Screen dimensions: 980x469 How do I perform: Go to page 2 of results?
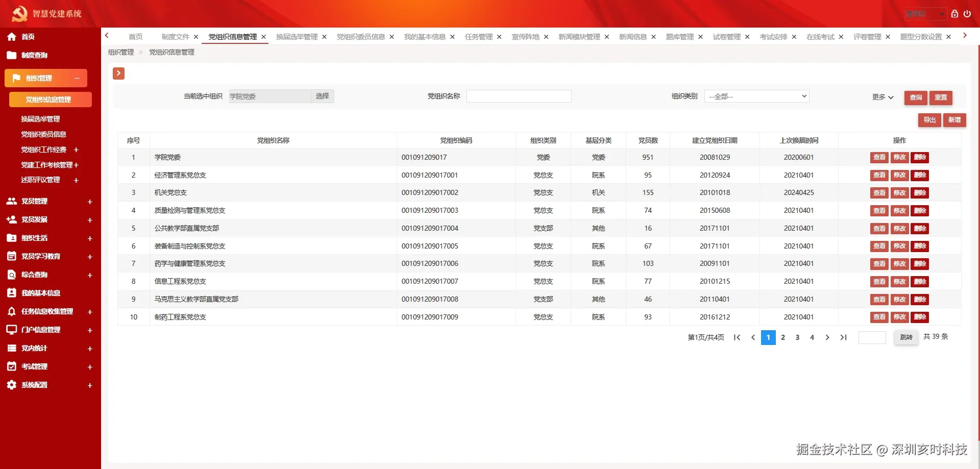(x=783, y=337)
